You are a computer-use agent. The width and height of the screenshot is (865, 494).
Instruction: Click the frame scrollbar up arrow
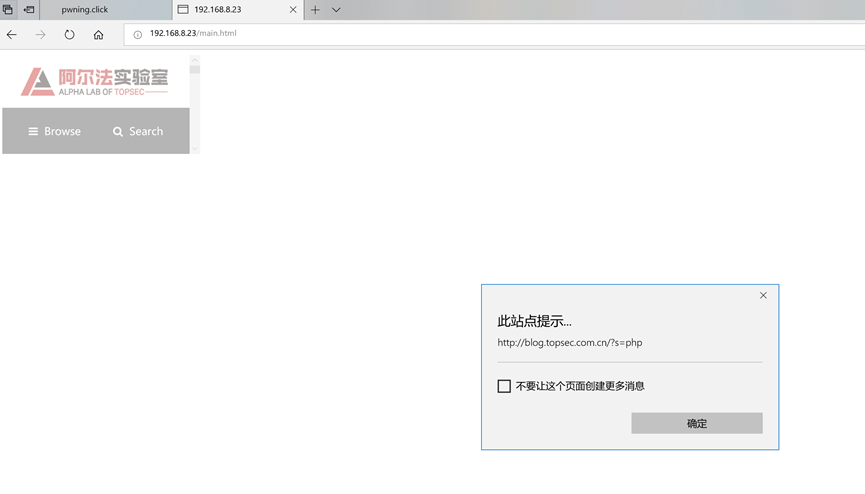pos(194,60)
